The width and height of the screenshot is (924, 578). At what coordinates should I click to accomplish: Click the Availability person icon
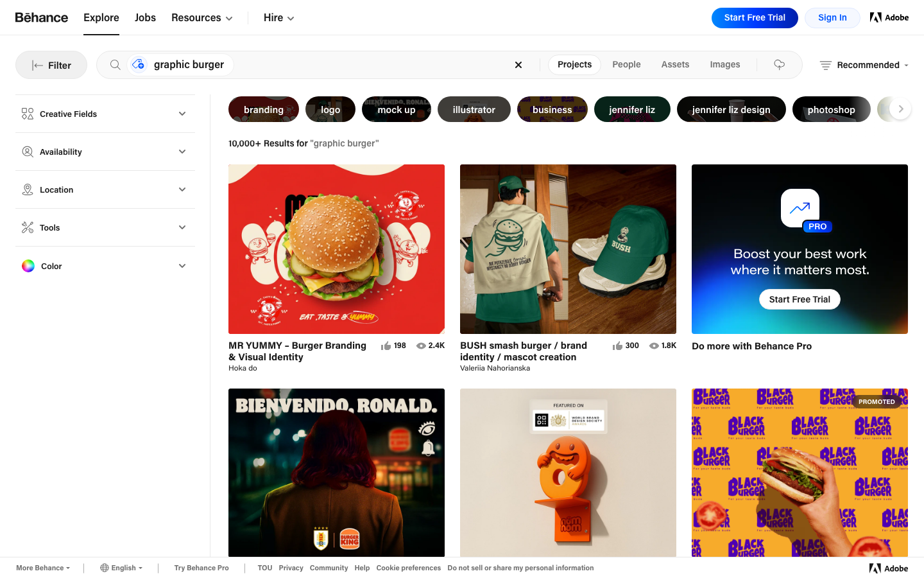coord(28,152)
